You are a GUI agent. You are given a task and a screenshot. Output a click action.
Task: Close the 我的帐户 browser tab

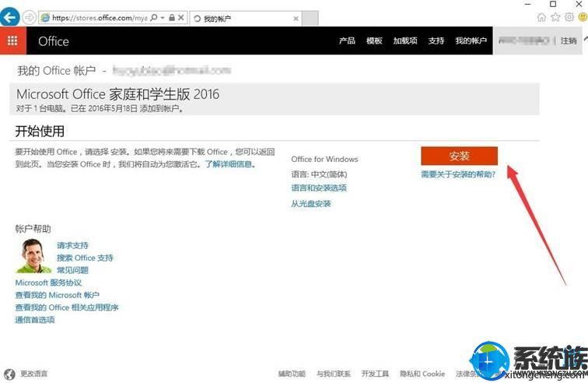pos(296,19)
